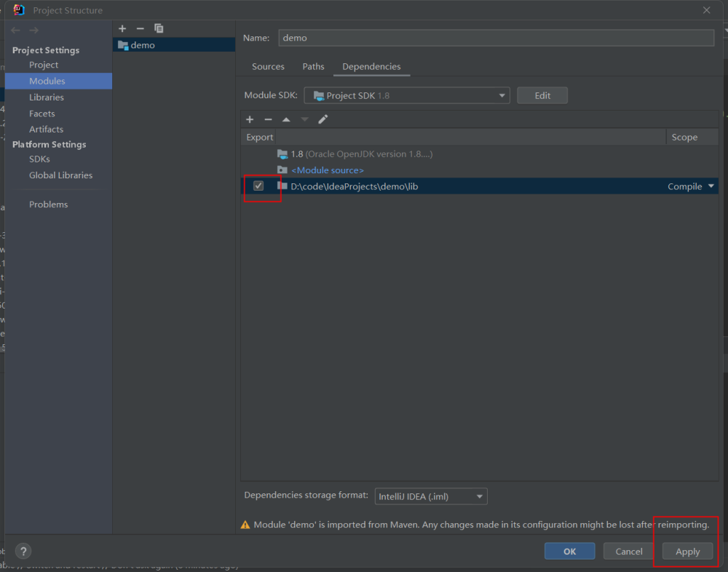Viewport: 728px width, 572px height.
Task: Select demo module in module list
Action: [174, 45]
